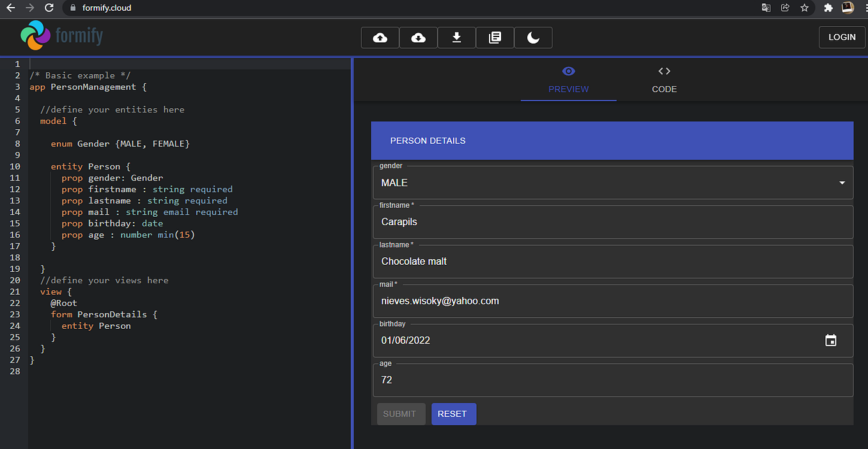Click the blue editor-preview splitter bar
This screenshot has width=868, height=449.
[x=352, y=253]
